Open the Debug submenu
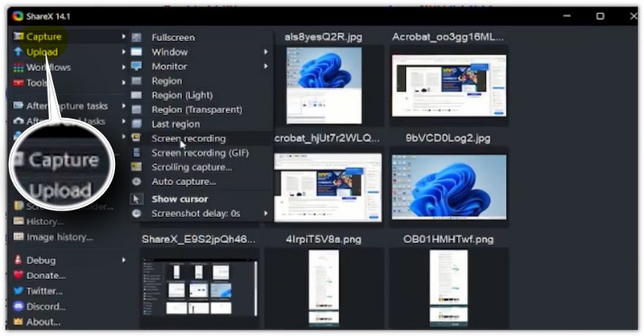The width and height of the screenshot is (644, 336). (x=41, y=260)
